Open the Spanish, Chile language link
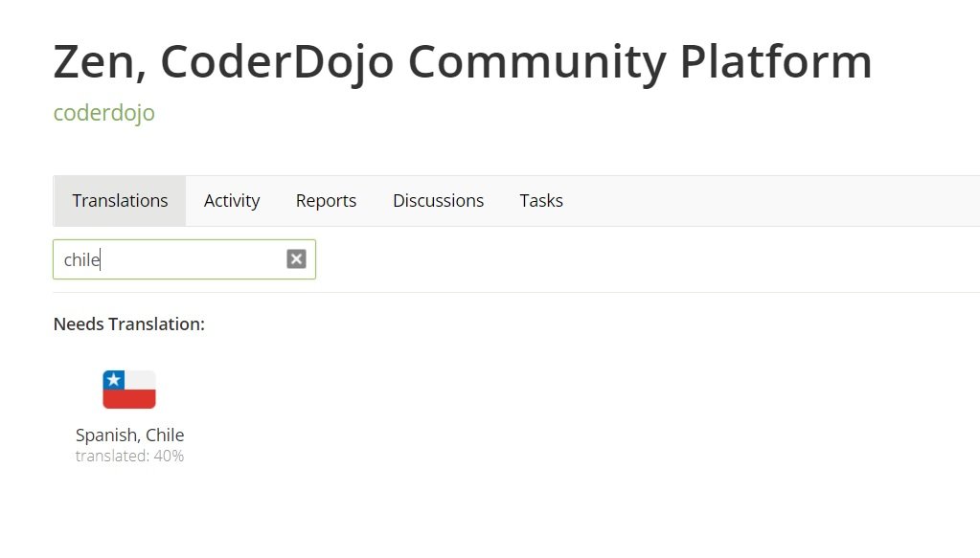The width and height of the screenshot is (980, 558). pos(130,435)
